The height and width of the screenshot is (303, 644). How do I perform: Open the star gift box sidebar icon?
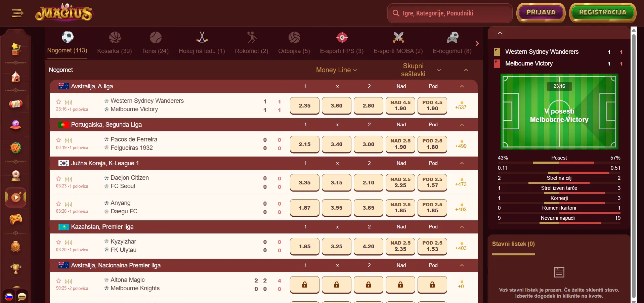16,49
